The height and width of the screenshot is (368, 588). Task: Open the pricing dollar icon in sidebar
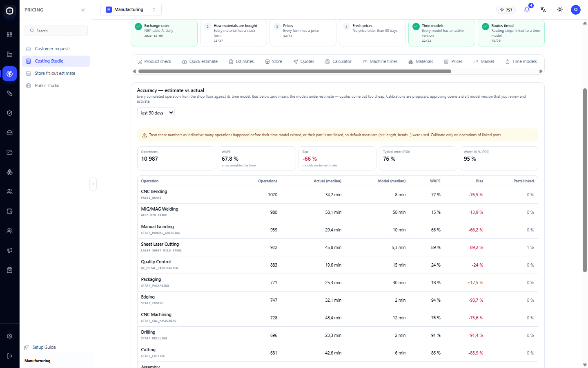point(9,74)
